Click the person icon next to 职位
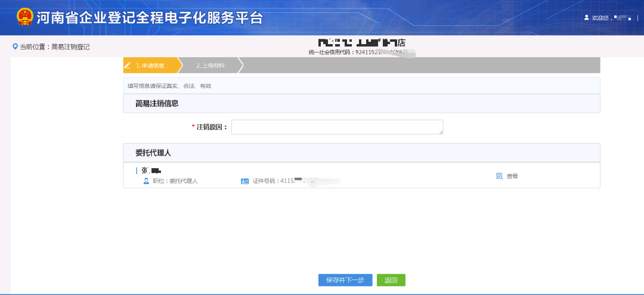 pyautogui.click(x=146, y=181)
